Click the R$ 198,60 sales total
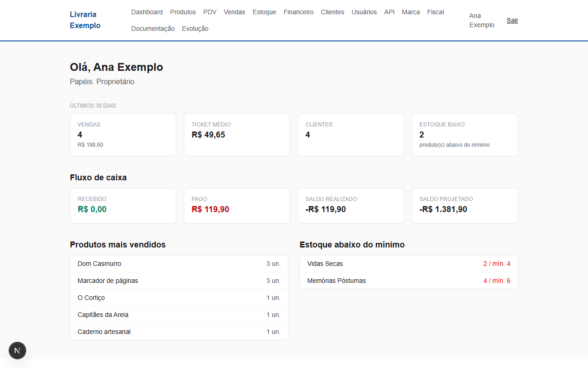Screen dimensions: 588x368 [90, 145]
